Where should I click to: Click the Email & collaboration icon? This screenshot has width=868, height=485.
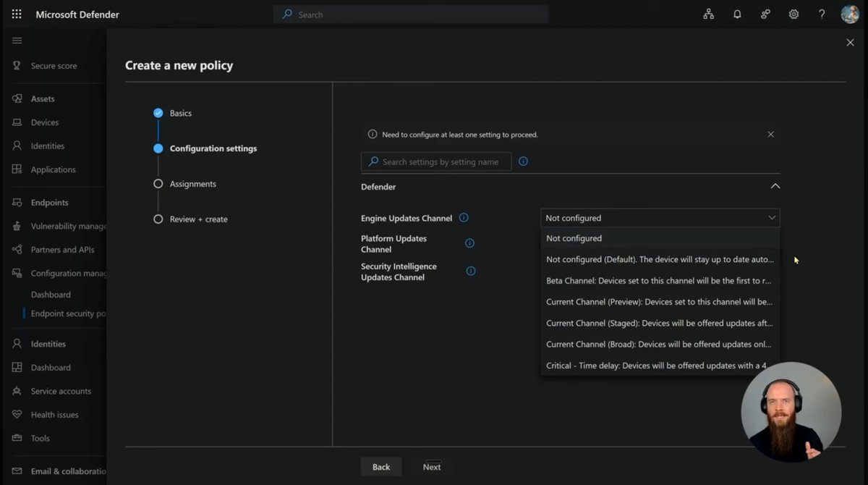[x=17, y=471]
